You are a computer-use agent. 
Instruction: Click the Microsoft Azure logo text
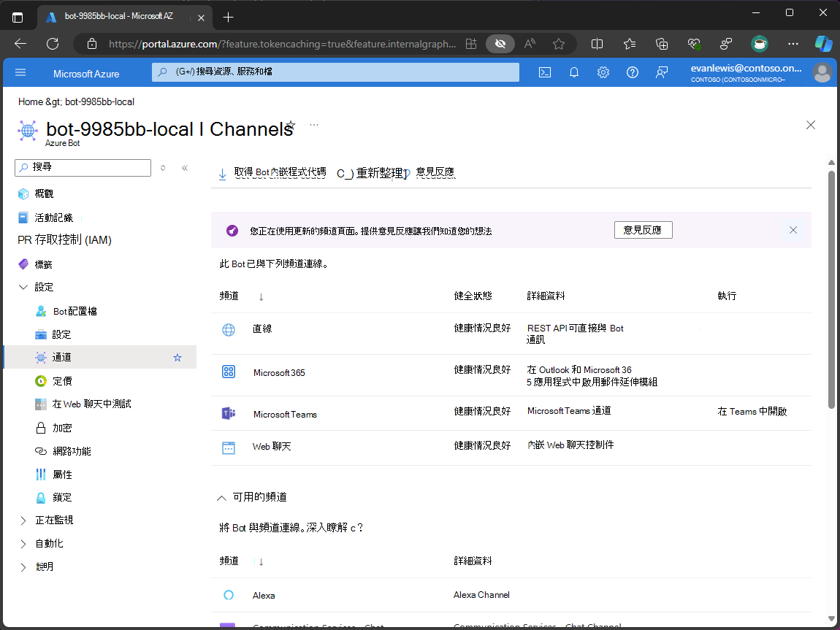(x=86, y=74)
